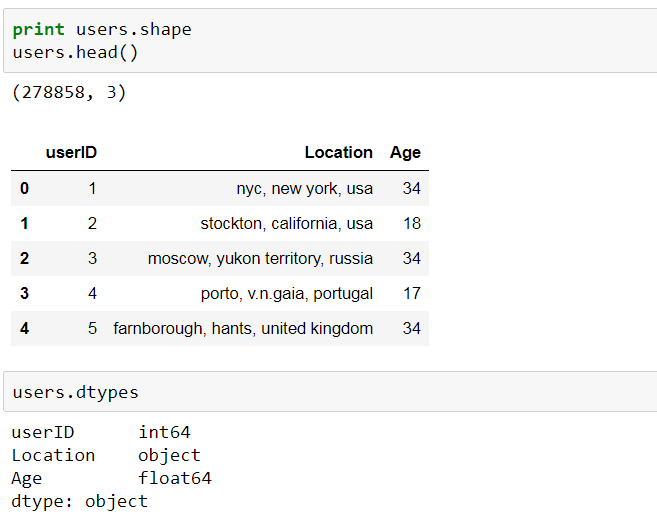This screenshot has width=657, height=518.
Task: Select the row index 2 label
Action: point(24,258)
